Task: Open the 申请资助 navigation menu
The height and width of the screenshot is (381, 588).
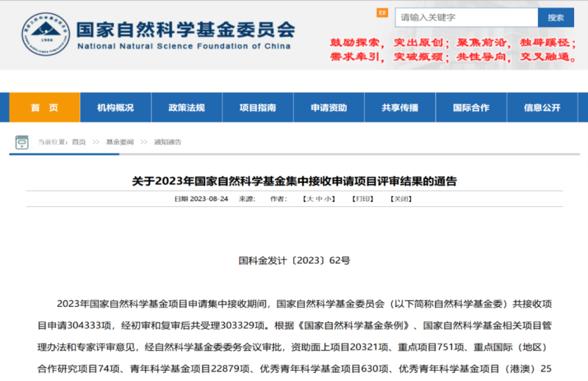Action: pyautogui.click(x=329, y=108)
